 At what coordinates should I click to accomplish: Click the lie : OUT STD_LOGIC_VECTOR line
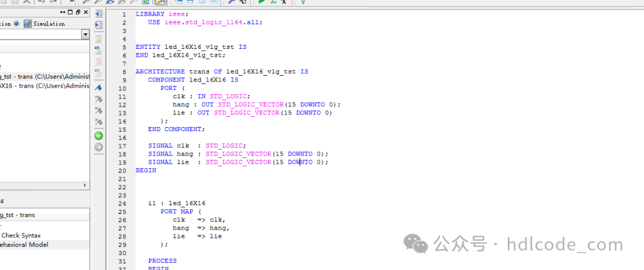[252, 113]
